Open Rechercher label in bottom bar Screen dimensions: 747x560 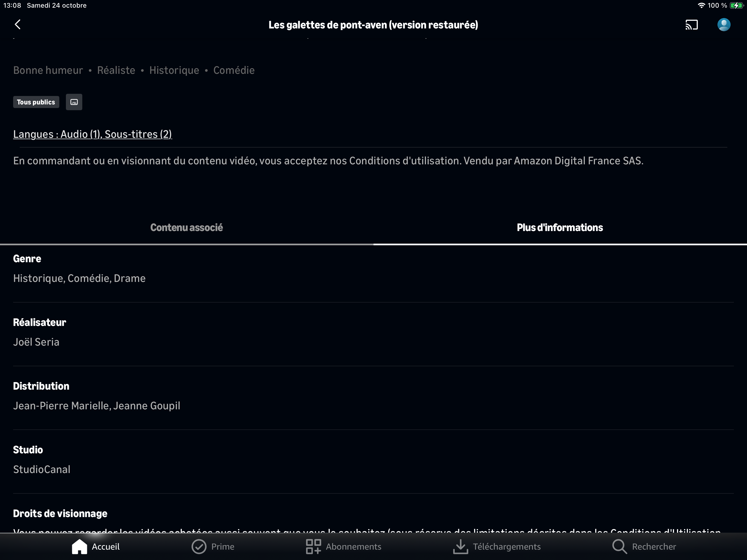point(654,547)
